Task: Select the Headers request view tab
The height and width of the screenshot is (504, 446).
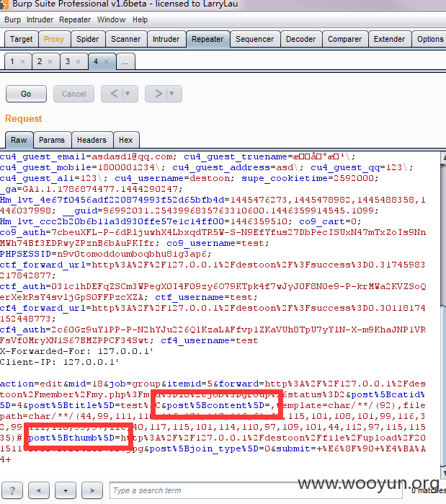Action: (x=92, y=140)
